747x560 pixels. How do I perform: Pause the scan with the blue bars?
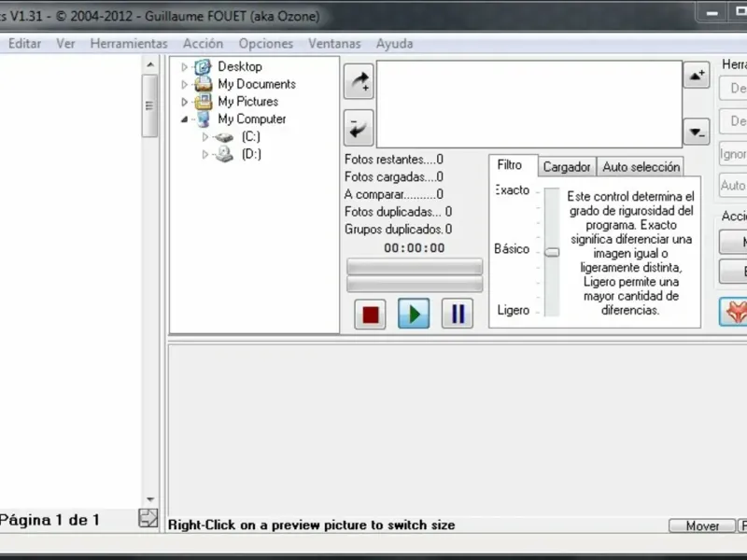(458, 314)
